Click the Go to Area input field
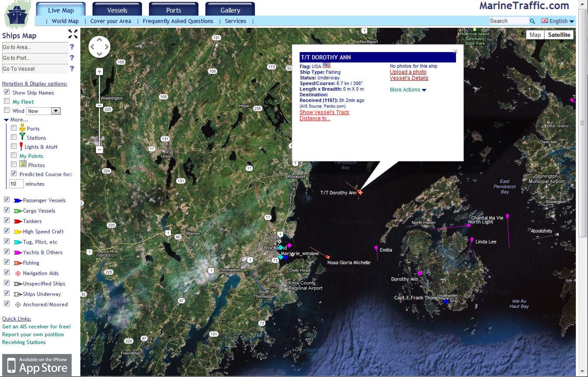The image size is (588, 377). pos(35,47)
